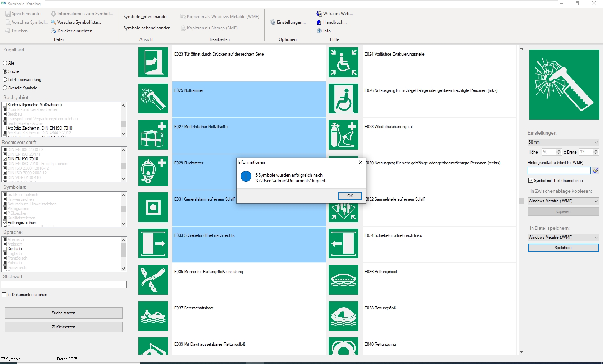Click E040 Rettungsring entry text

pos(380,344)
